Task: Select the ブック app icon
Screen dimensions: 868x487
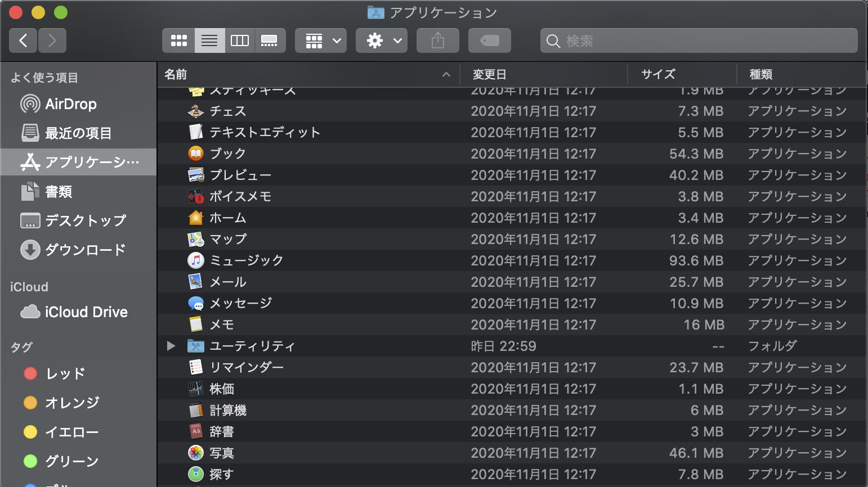Action: click(195, 154)
